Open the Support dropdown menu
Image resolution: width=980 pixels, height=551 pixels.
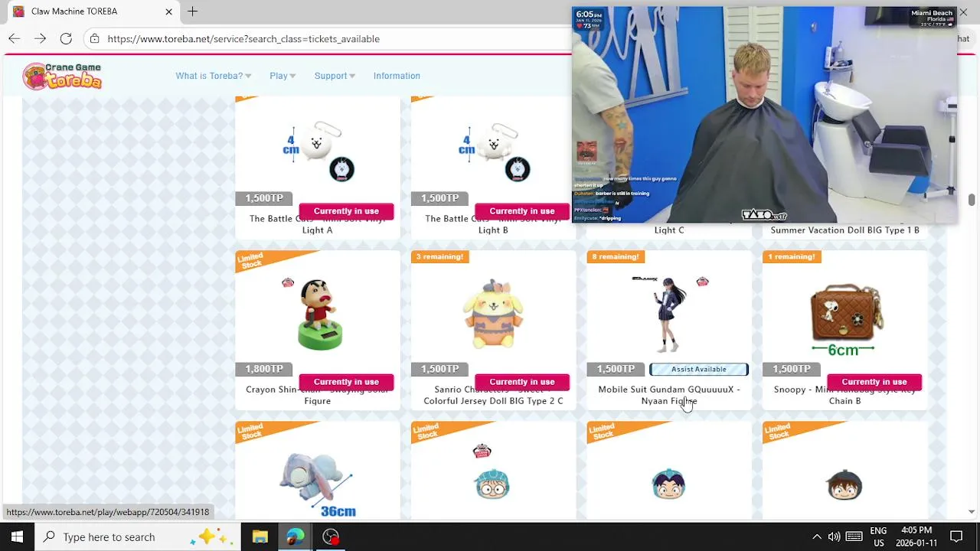coord(335,76)
